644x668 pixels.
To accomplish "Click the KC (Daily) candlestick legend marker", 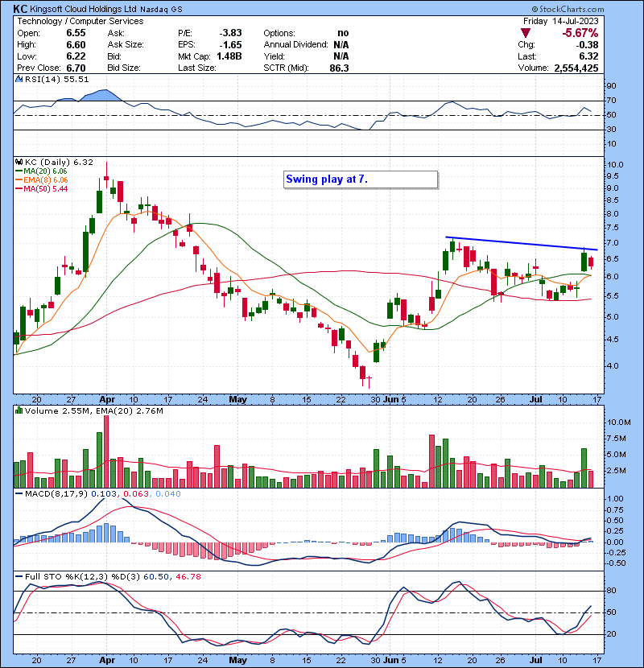I will point(19,162).
